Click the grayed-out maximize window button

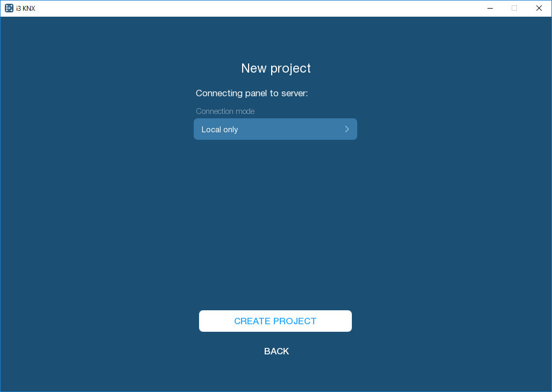pos(514,8)
